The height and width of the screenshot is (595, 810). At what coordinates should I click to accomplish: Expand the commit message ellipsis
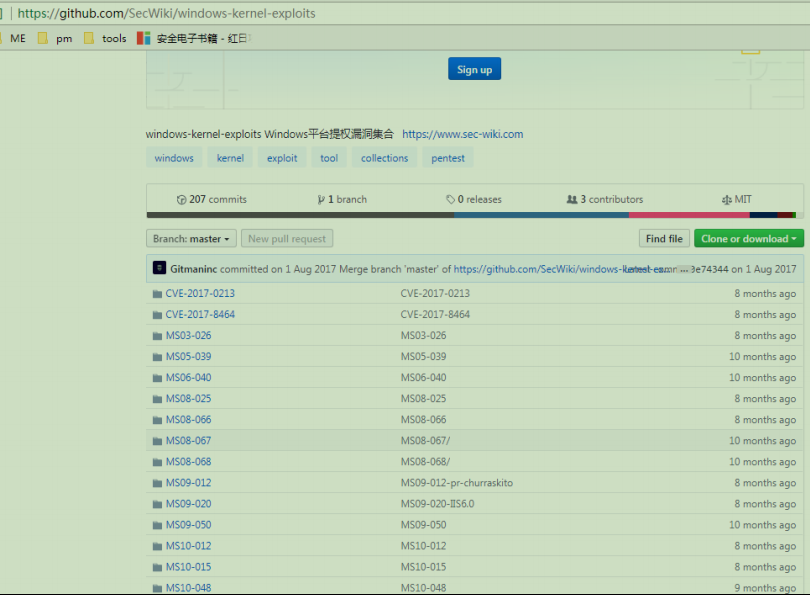683,270
